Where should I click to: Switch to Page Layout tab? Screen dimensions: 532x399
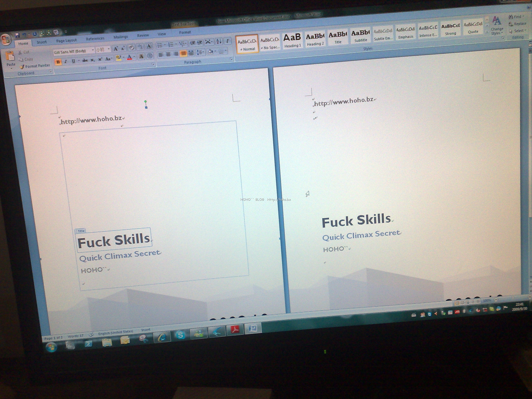click(66, 40)
